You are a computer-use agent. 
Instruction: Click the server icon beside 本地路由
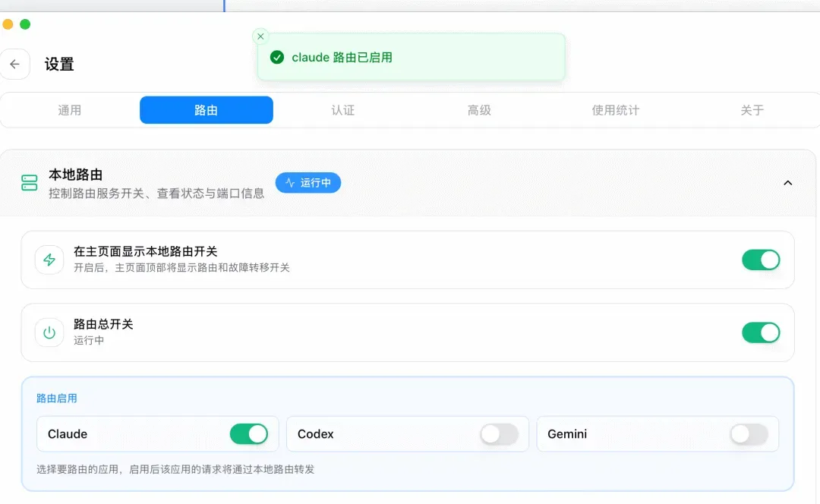[30, 183]
